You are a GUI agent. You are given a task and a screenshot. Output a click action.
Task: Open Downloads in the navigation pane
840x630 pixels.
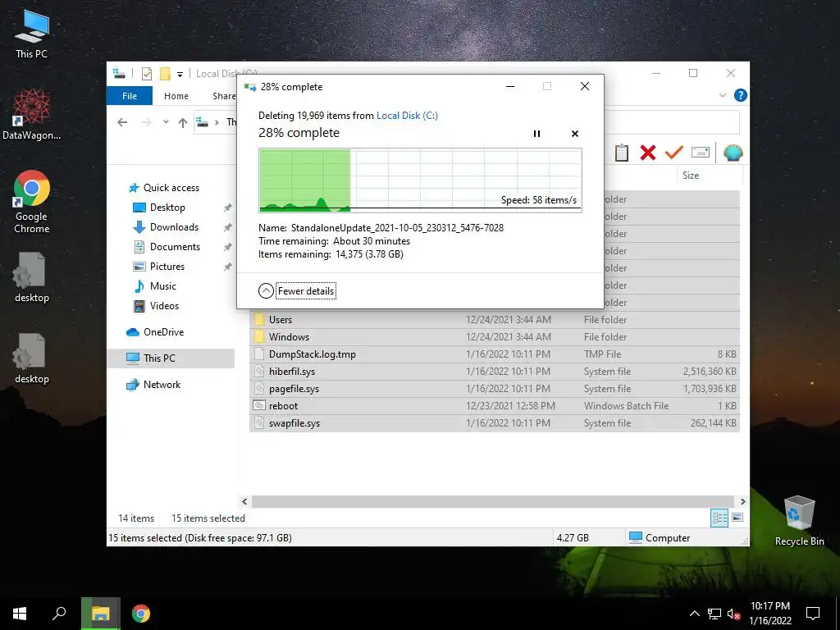pos(174,227)
